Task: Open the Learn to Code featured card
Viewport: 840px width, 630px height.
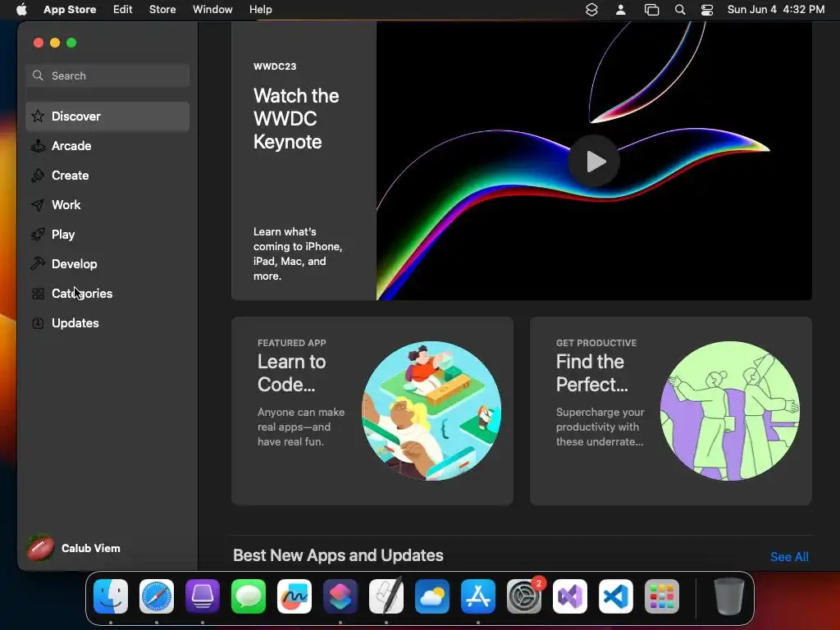Action: [372, 411]
